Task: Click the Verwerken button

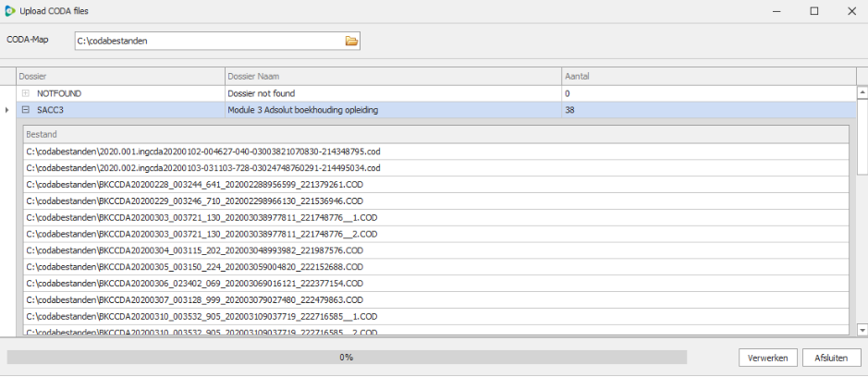Action: click(x=768, y=358)
